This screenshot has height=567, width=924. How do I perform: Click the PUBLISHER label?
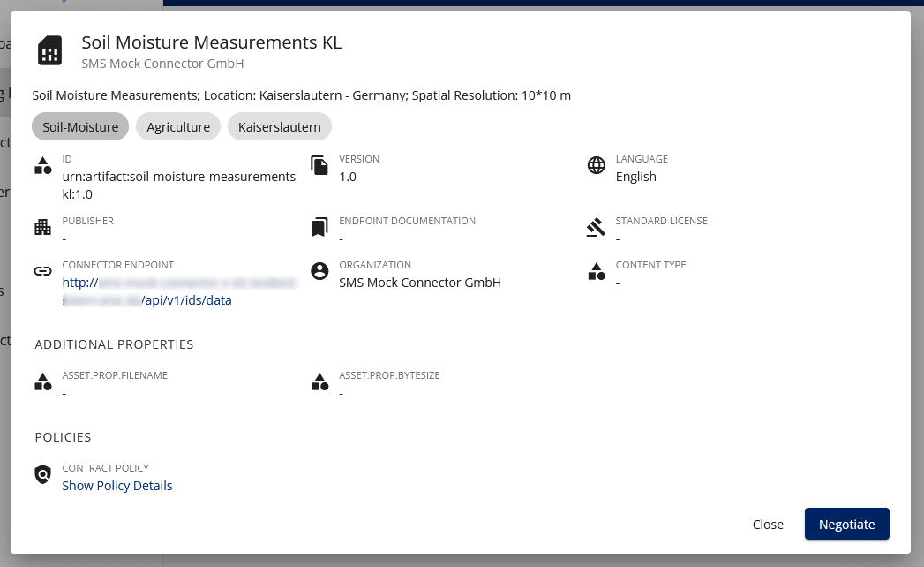(87, 221)
